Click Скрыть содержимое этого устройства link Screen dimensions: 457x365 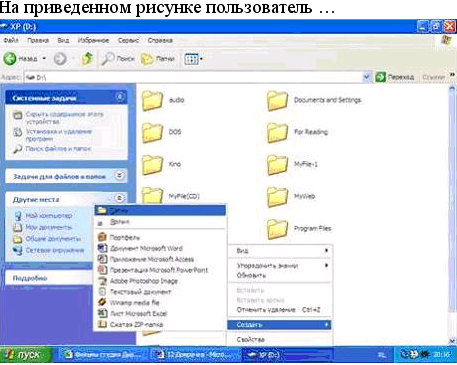[64, 118]
